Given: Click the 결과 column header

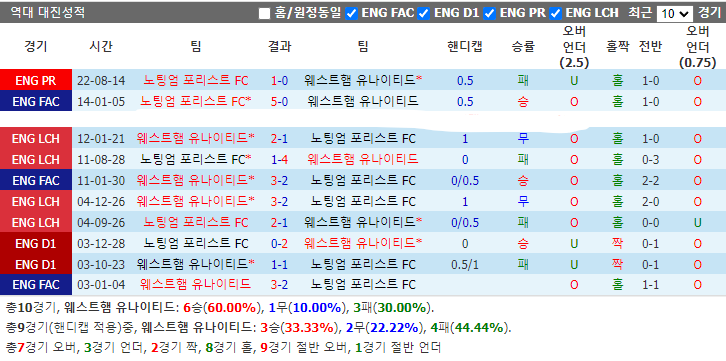Looking at the screenshot, I should tap(279, 46).
